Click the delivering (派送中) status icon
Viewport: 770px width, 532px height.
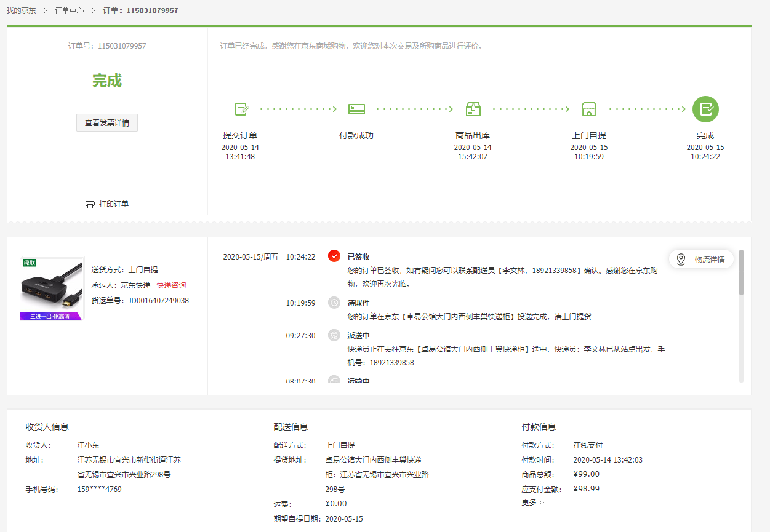coord(334,335)
